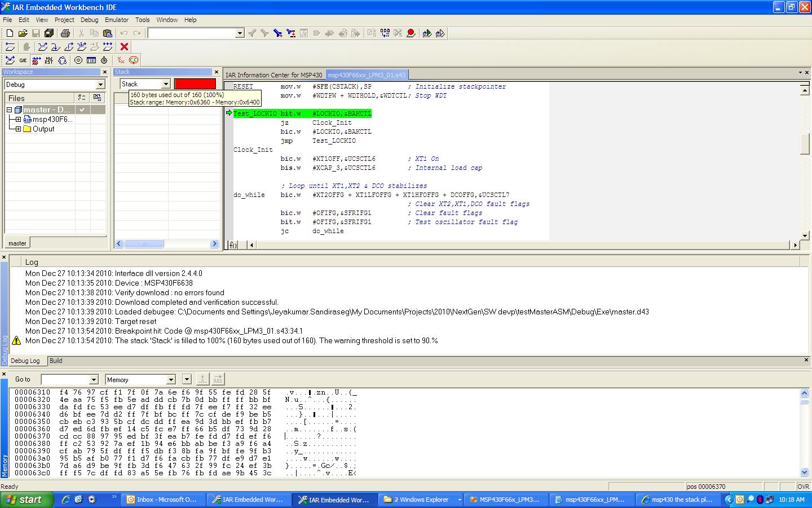Click the Toggle Breakpoint red dot icon
This screenshot has height=508, width=812.
point(411,33)
